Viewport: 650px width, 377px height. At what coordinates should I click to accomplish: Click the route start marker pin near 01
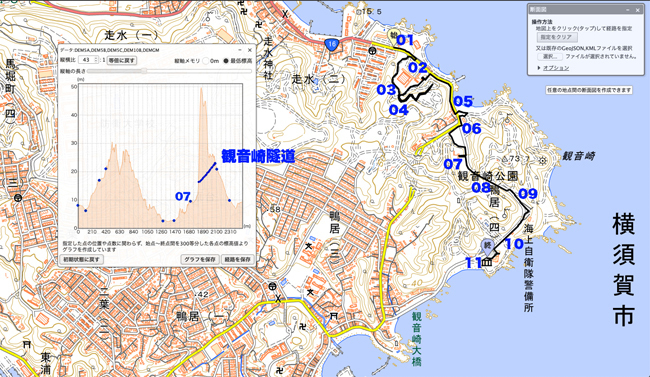click(393, 36)
